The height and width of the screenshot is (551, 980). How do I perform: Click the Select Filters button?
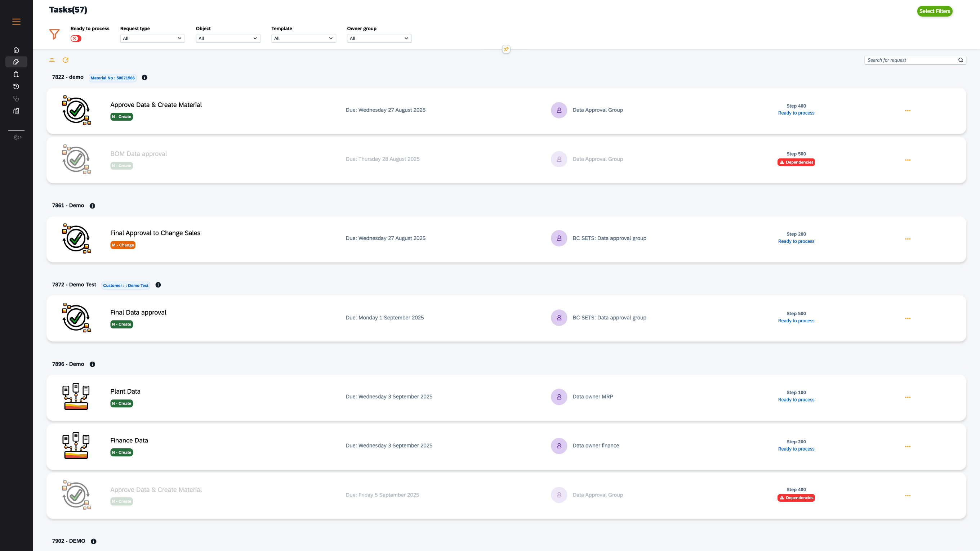click(935, 11)
